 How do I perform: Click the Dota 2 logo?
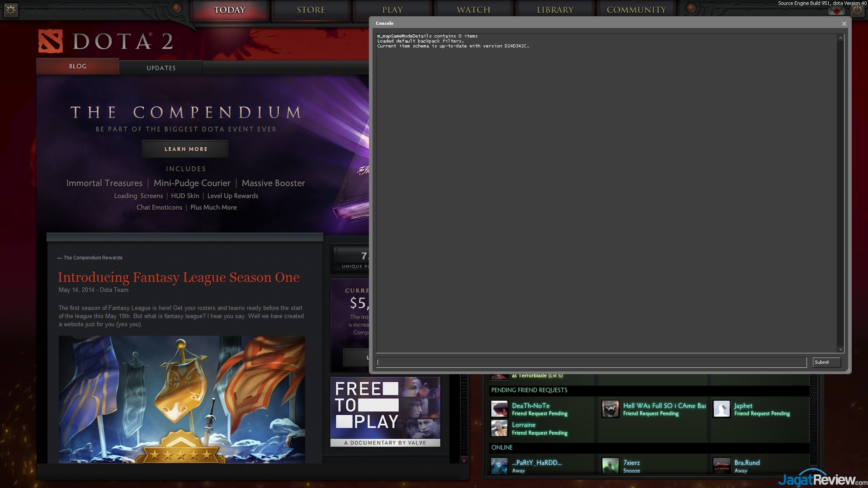[x=105, y=42]
